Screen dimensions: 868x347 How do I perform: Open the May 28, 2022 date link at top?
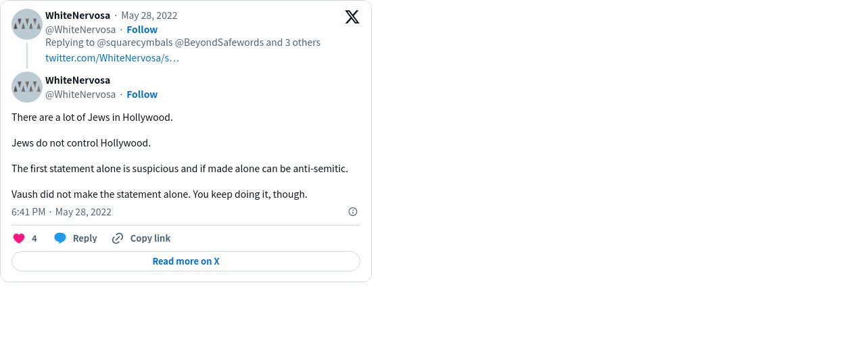pyautogui.click(x=149, y=16)
